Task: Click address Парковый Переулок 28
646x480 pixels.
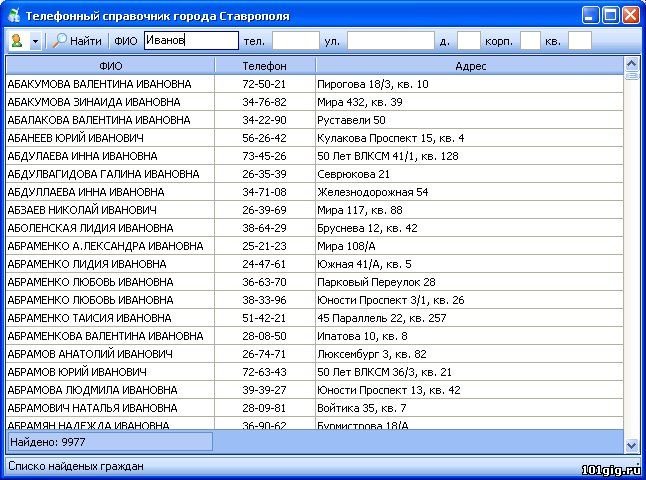Action: coord(376,283)
